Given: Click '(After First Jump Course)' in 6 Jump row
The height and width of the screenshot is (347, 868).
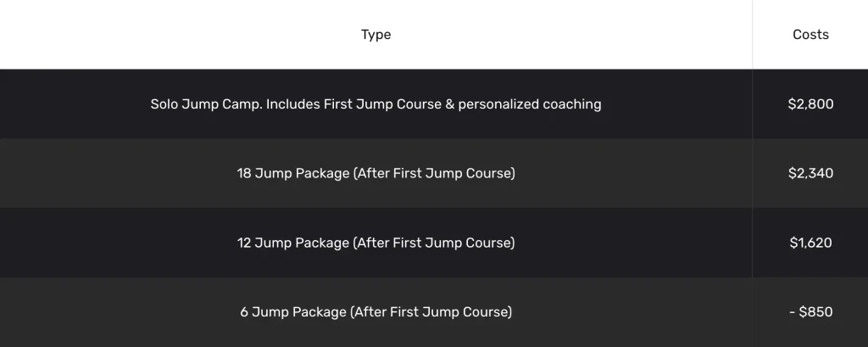Looking at the screenshot, I should tap(431, 312).
